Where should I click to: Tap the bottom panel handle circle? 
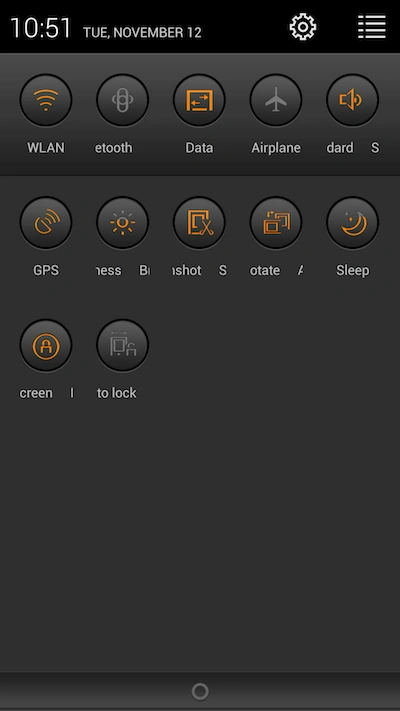tap(200, 692)
